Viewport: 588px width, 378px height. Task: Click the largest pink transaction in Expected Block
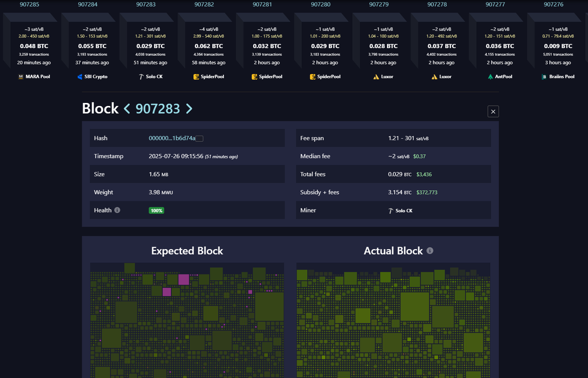tap(184, 279)
